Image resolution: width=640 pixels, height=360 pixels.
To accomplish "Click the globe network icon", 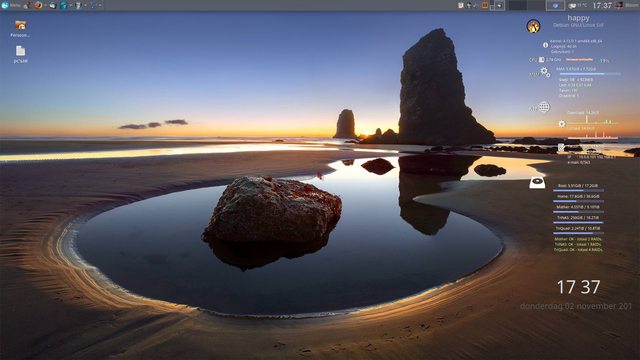I will 544,107.
